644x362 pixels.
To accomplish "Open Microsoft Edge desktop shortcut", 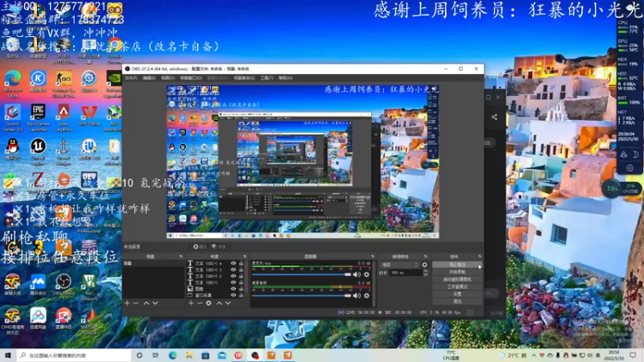I will coord(13,84).
